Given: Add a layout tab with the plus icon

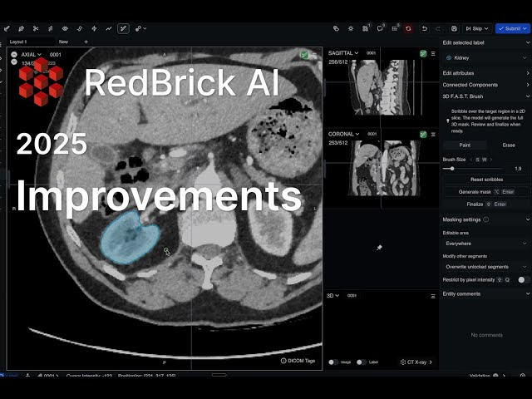Looking at the screenshot, I should pyautogui.click(x=86, y=42).
